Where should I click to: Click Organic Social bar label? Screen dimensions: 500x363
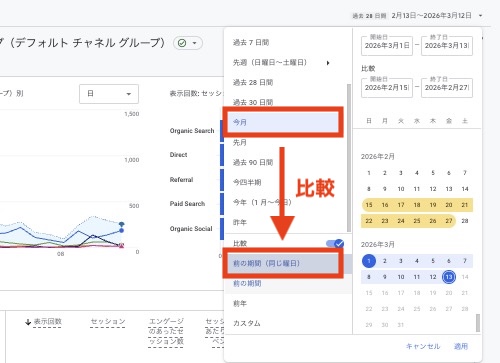[x=191, y=229]
